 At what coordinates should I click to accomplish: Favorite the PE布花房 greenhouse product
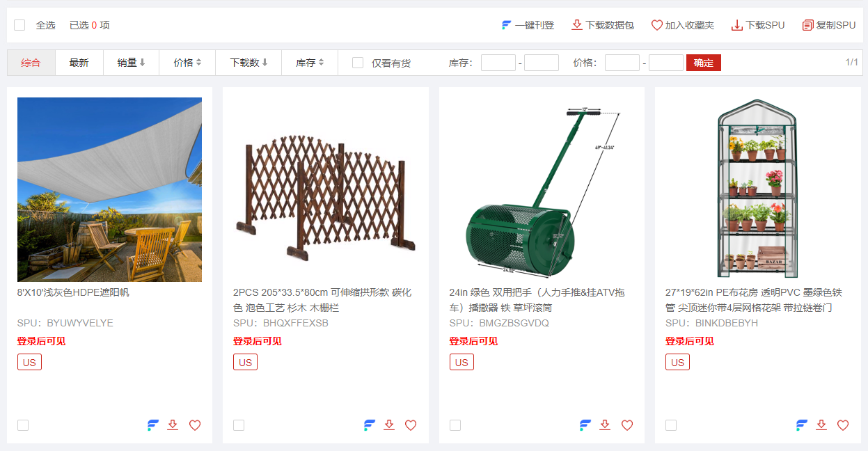[x=843, y=425]
